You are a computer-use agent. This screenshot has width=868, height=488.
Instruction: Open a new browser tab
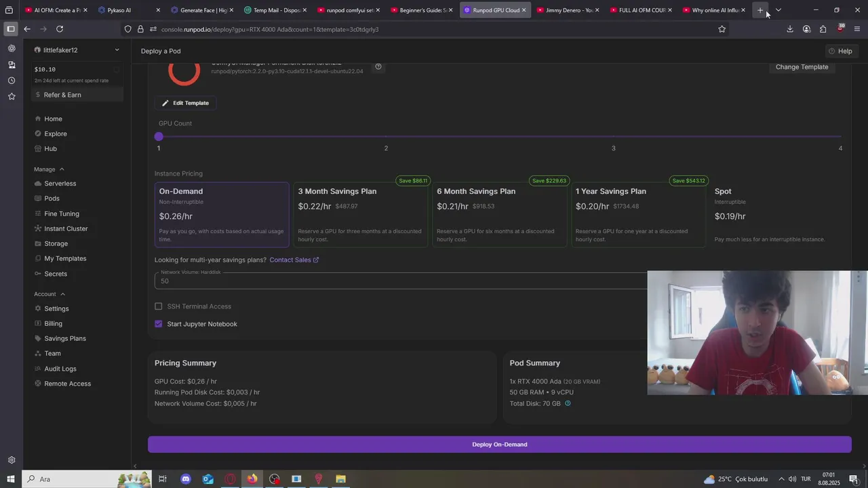click(x=760, y=10)
